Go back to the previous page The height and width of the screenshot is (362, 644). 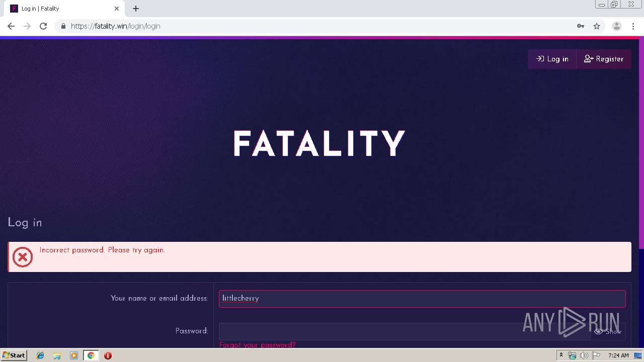click(11, 26)
